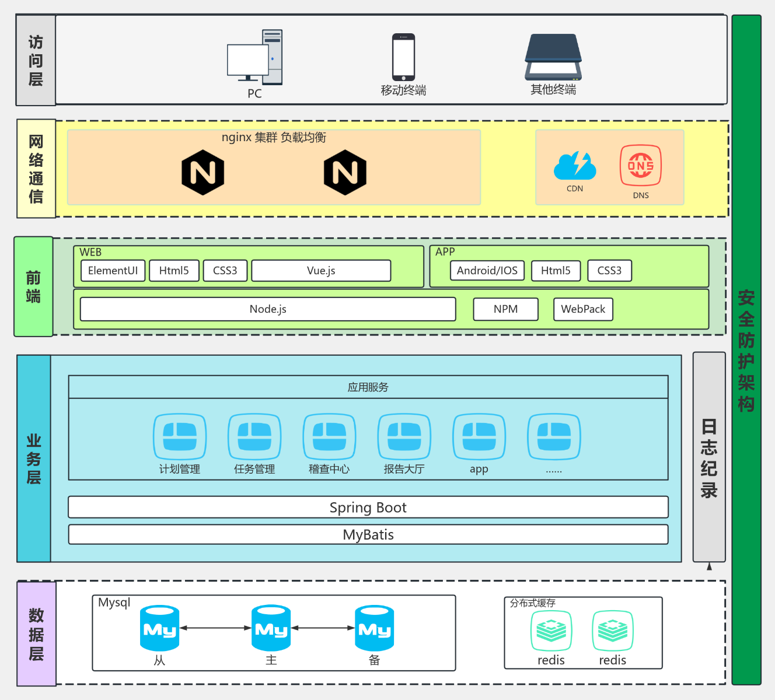Open the Node.js block
Image resolution: width=775 pixels, height=700 pixels.
[267, 309]
